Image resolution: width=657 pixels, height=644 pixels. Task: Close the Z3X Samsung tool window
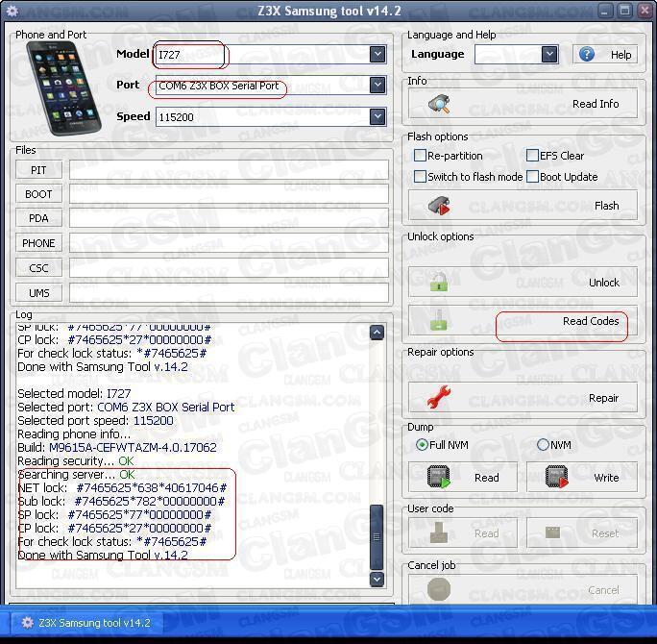(x=645, y=11)
